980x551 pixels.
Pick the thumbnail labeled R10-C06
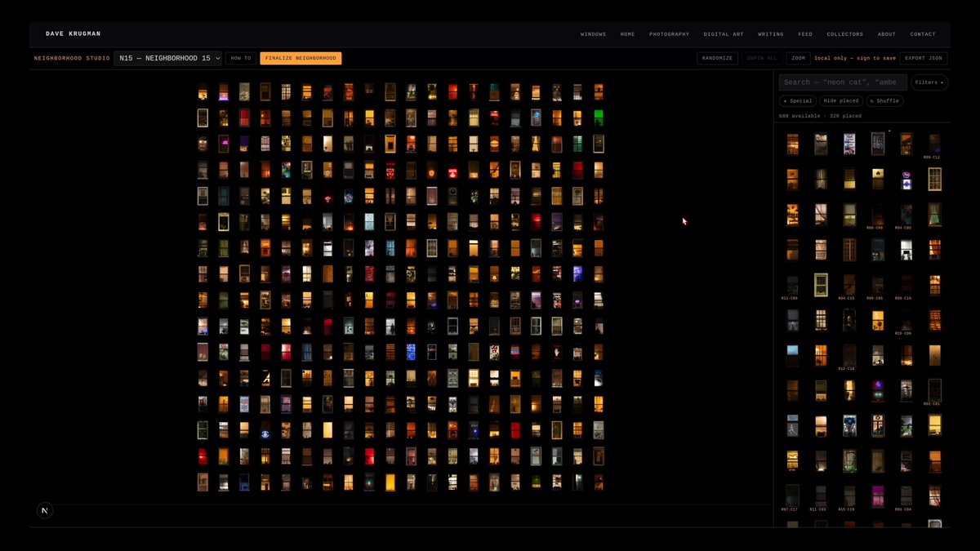click(x=906, y=320)
